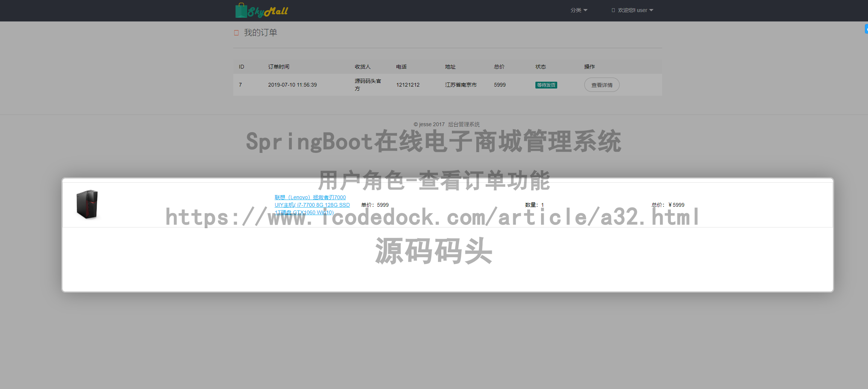The width and height of the screenshot is (868, 389).
Task: Click the Lenovo desktop product thumbnail
Action: coord(87,204)
